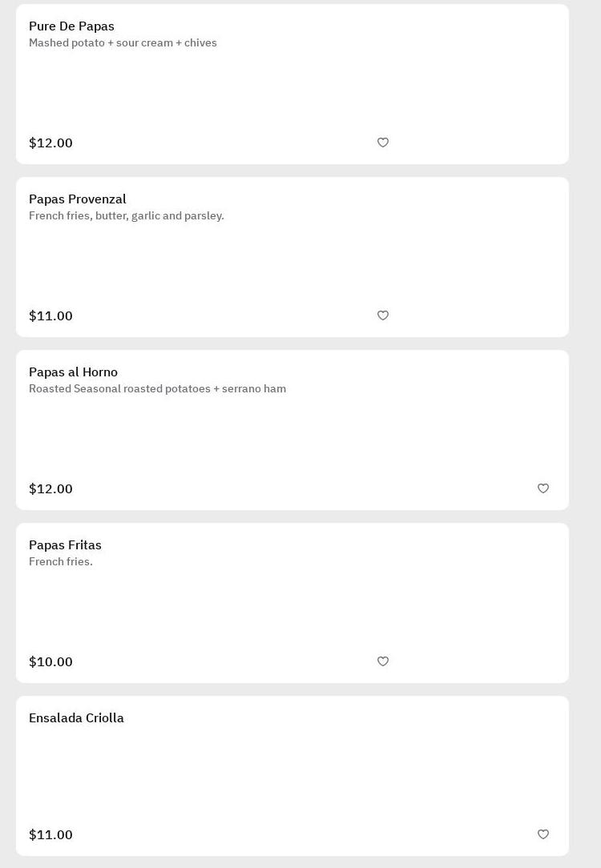Favorite Pure De Papas with the heart icon
The width and height of the screenshot is (601, 868).
383,143
